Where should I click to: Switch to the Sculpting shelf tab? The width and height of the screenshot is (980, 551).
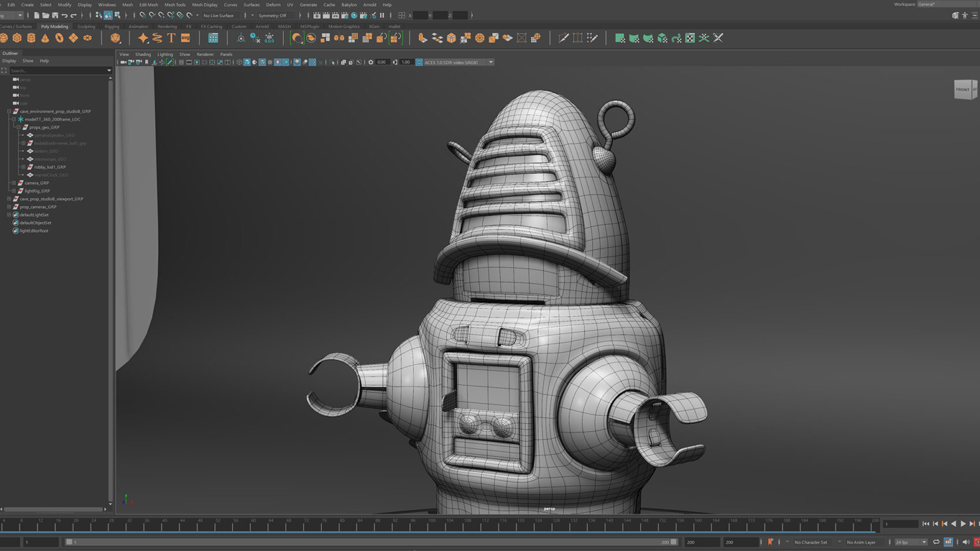[x=86, y=27]
